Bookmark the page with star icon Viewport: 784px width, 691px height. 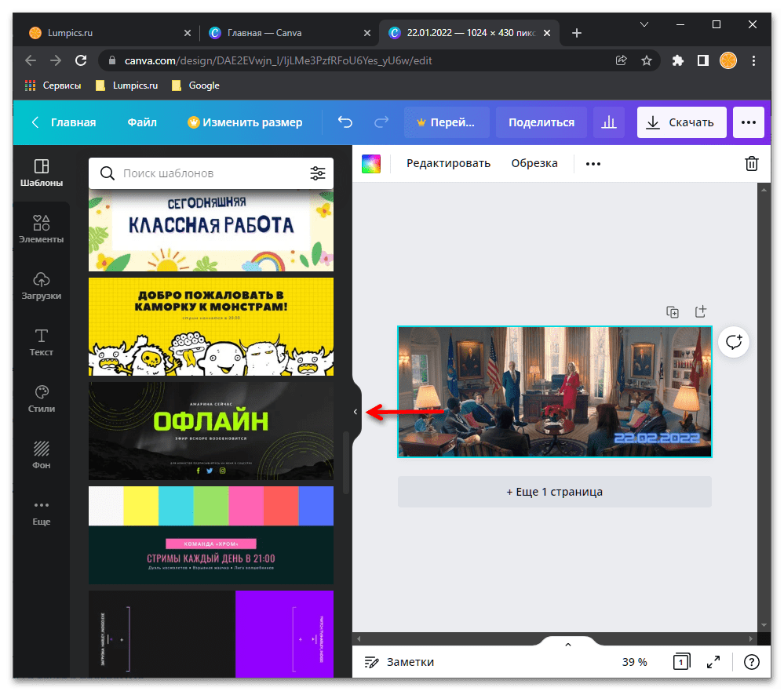coord(647,60)
